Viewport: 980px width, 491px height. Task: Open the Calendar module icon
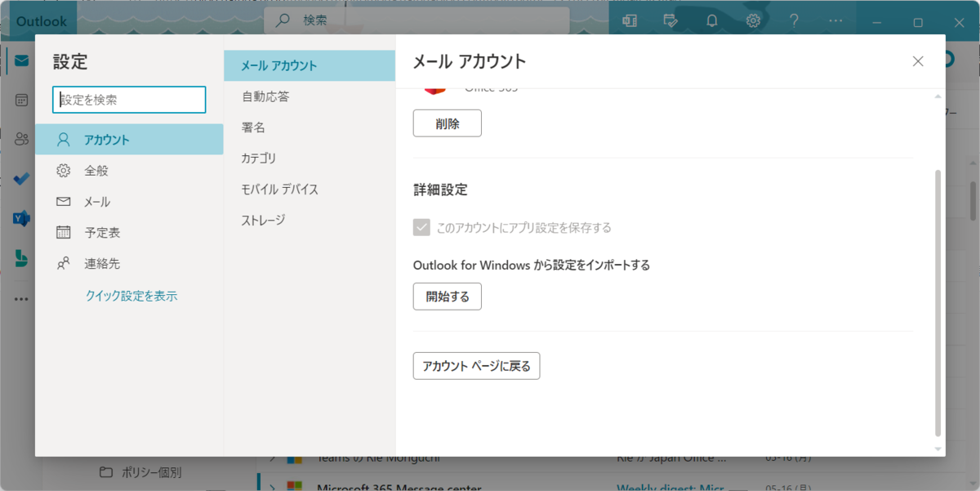click(21, 100)
